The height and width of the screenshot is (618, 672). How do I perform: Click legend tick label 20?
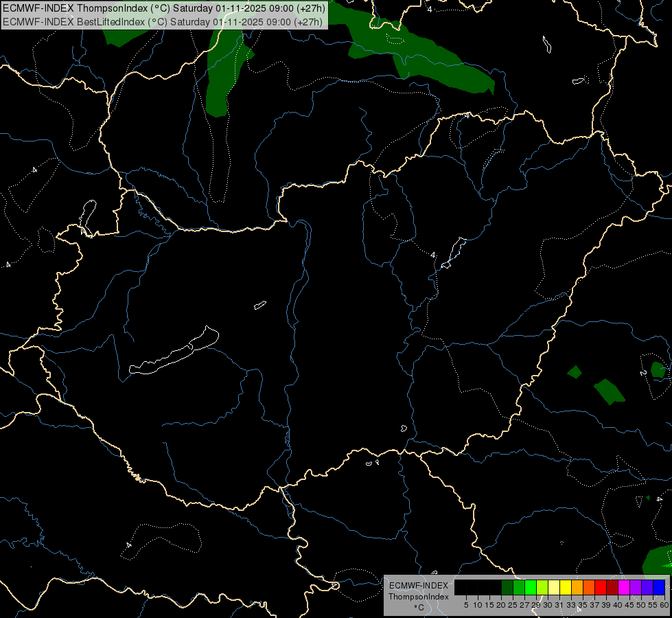pyautogui.click(x=501, y=605)
